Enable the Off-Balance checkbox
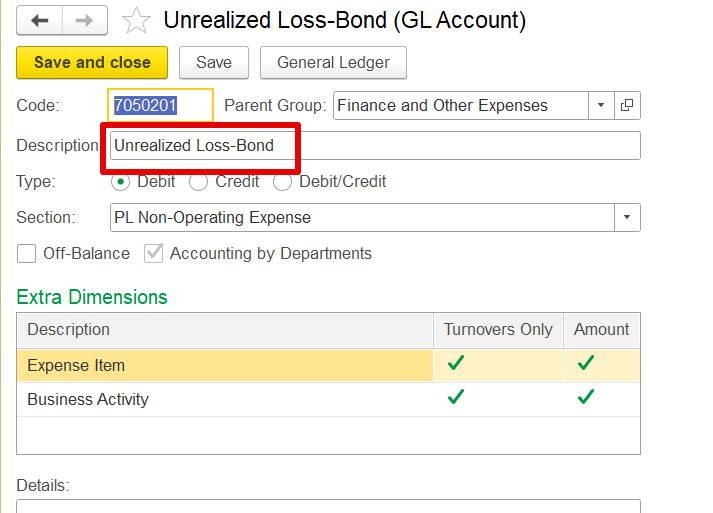 [26, 253]
